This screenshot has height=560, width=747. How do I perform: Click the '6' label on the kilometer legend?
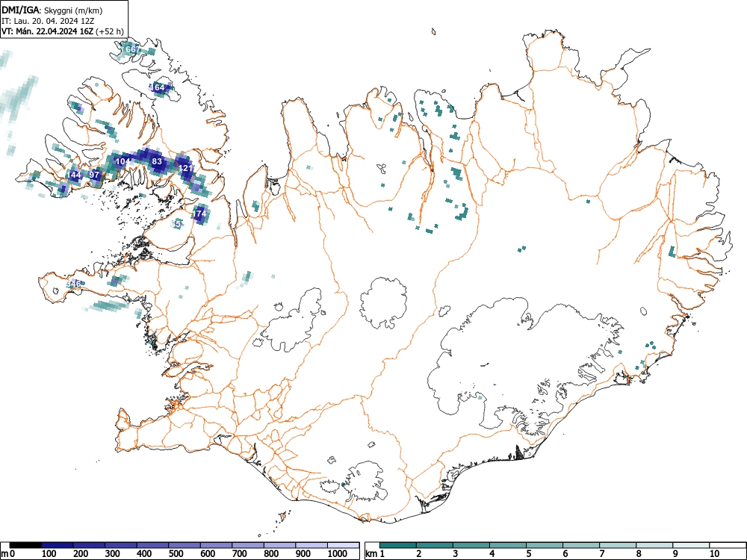click(x=565, y=554)
